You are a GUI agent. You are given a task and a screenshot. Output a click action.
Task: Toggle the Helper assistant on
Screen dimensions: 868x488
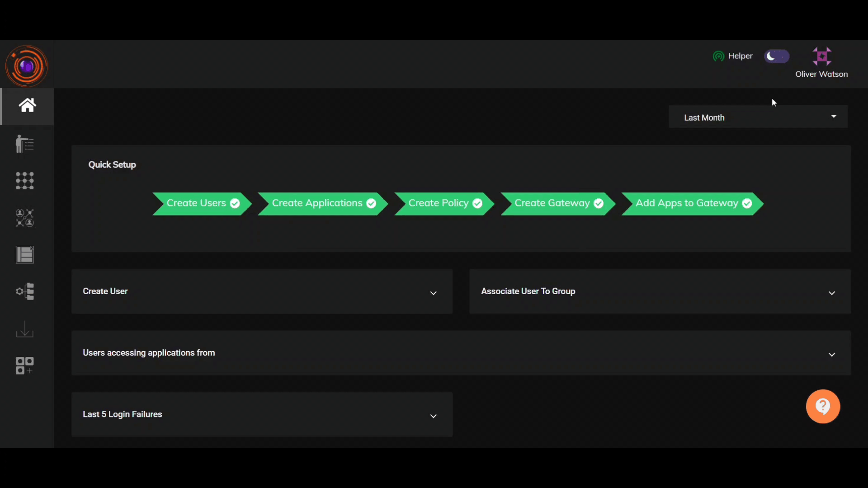(x=733, y=56)
